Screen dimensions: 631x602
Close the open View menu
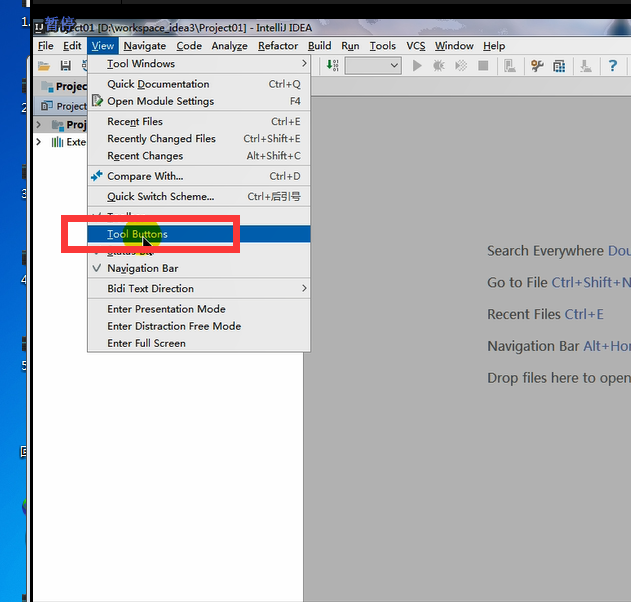click(x=103, y=46)
